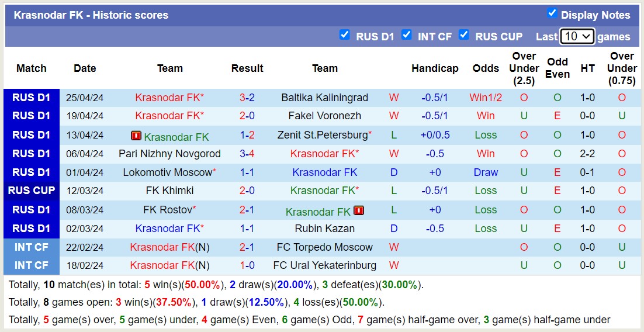Uncheck the RUS D1 league filter
This screenshot has width=644, height=332.
click(345, 35)
